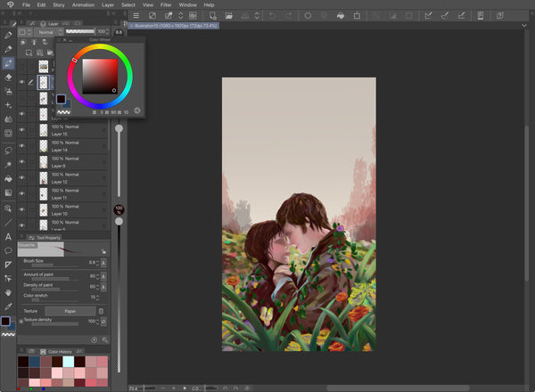The image size is (535, 392).
Task: Click the Fill icon in command bar
Action: click(341, 16)
